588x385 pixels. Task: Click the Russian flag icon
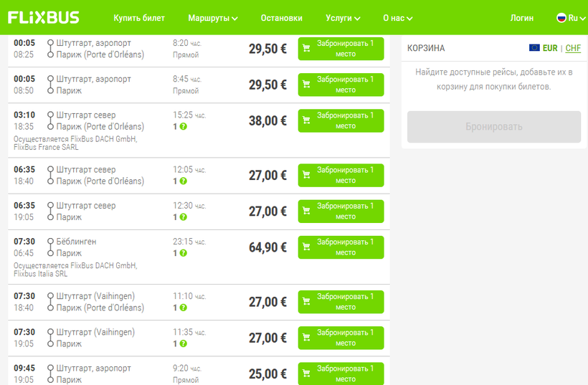click(x=561, y=18)
